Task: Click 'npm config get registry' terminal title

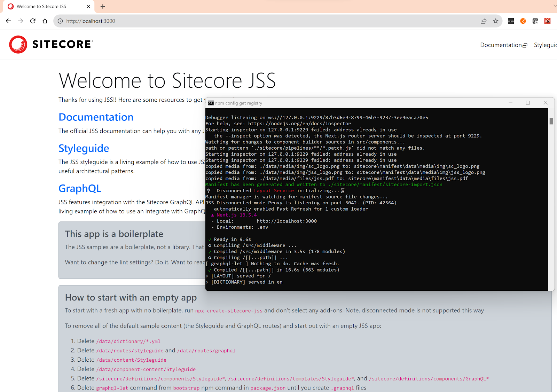Action: (238, 103)
